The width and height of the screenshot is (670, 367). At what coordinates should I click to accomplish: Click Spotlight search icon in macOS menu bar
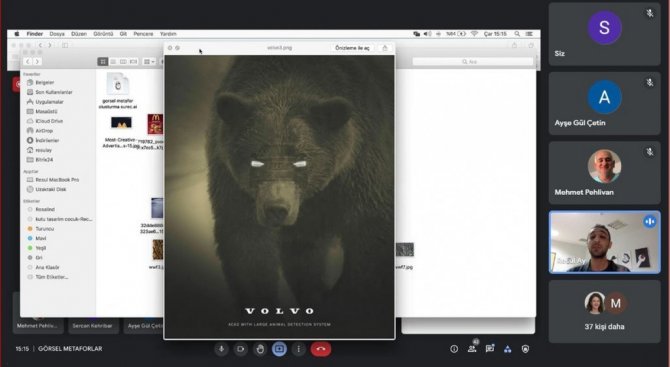pos(517,34)
